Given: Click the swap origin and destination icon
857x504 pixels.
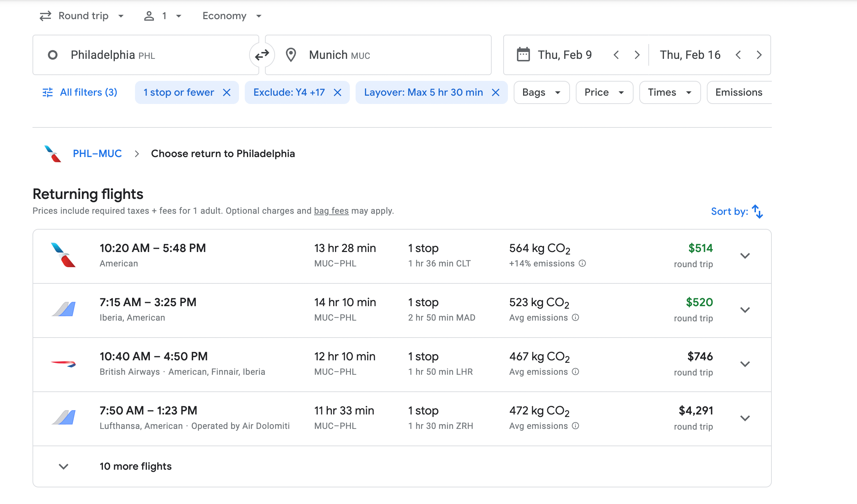Looking at the screenshot, I should tap(262, 55).
